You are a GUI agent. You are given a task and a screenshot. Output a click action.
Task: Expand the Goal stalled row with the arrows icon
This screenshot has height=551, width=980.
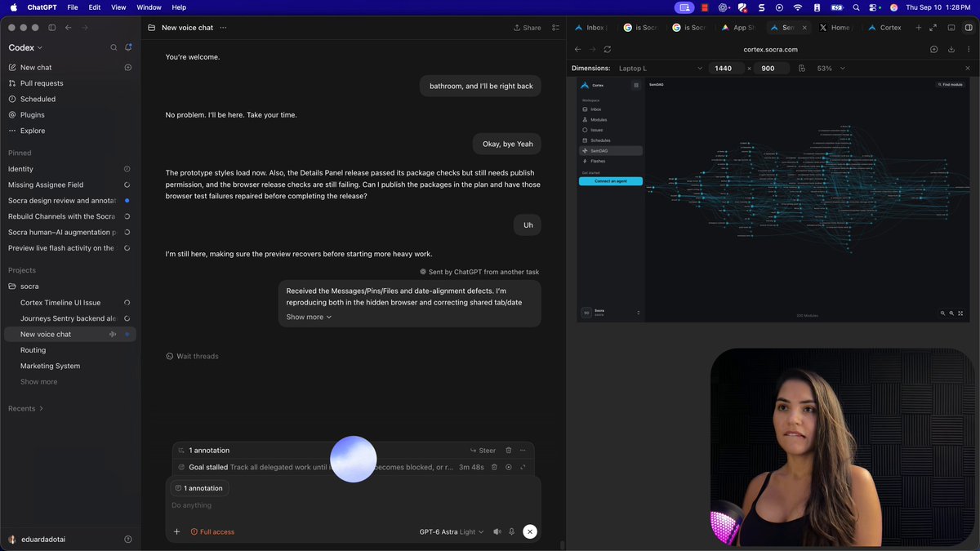[x=523, y=467]
